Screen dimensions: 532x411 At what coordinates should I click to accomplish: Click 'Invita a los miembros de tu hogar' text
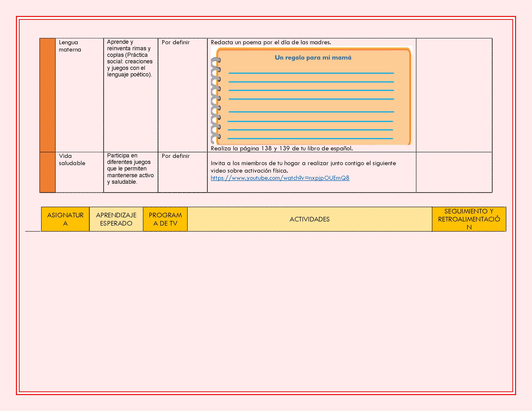click(x=303, y=167)
